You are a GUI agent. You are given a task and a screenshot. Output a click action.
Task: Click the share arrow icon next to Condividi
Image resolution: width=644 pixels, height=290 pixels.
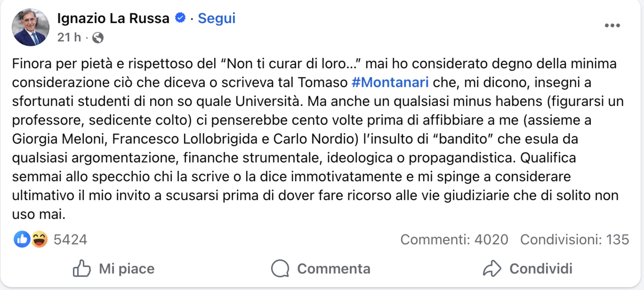pos(492,268)
